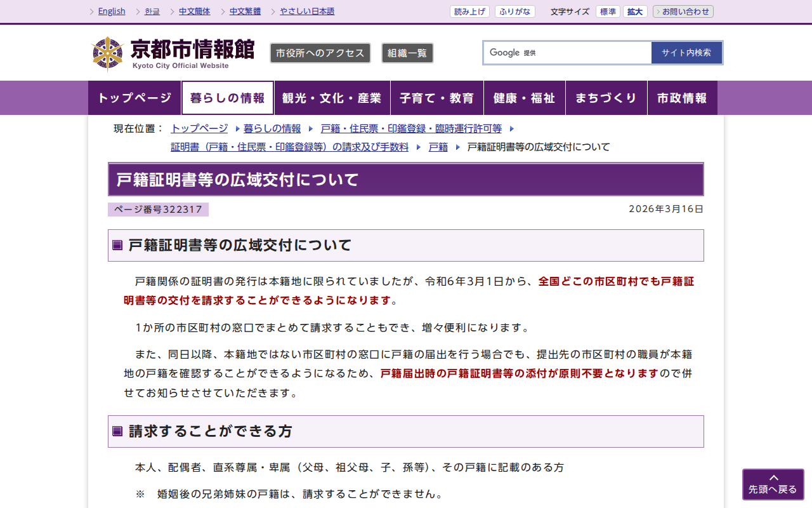The width and height of the screenshot is (812, 508).
Task: Click the 先頭へ戻る back-to-top arrow
Action: click(x=773, y=484)
